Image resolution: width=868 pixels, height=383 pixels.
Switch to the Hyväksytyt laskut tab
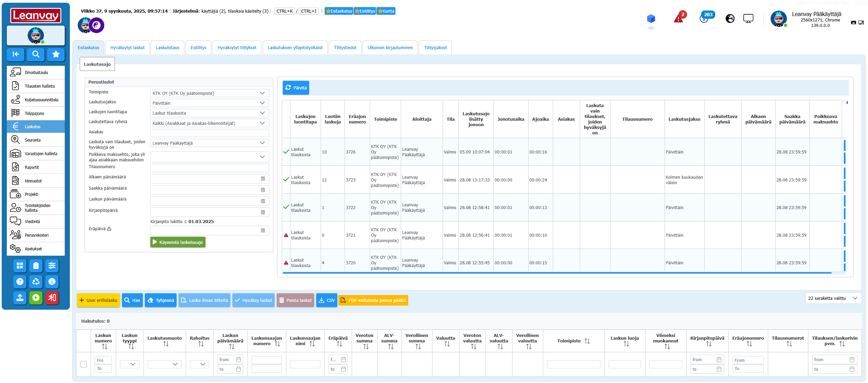[x=127, y=48]
